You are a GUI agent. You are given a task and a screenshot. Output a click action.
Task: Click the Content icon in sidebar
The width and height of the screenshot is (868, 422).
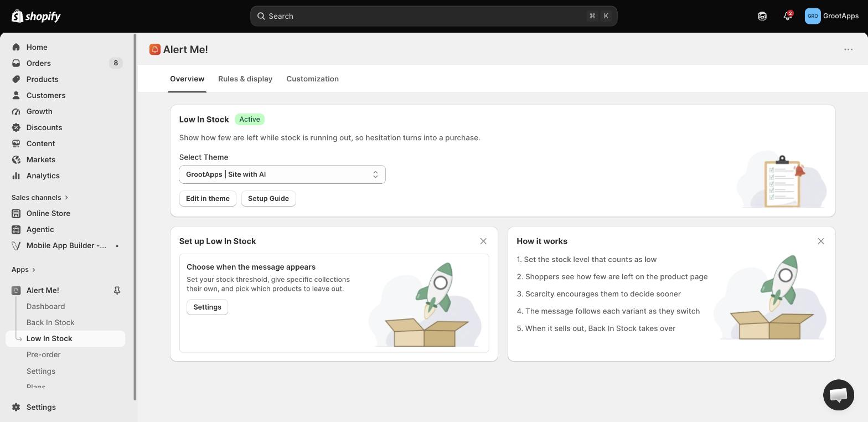[16, 143]
